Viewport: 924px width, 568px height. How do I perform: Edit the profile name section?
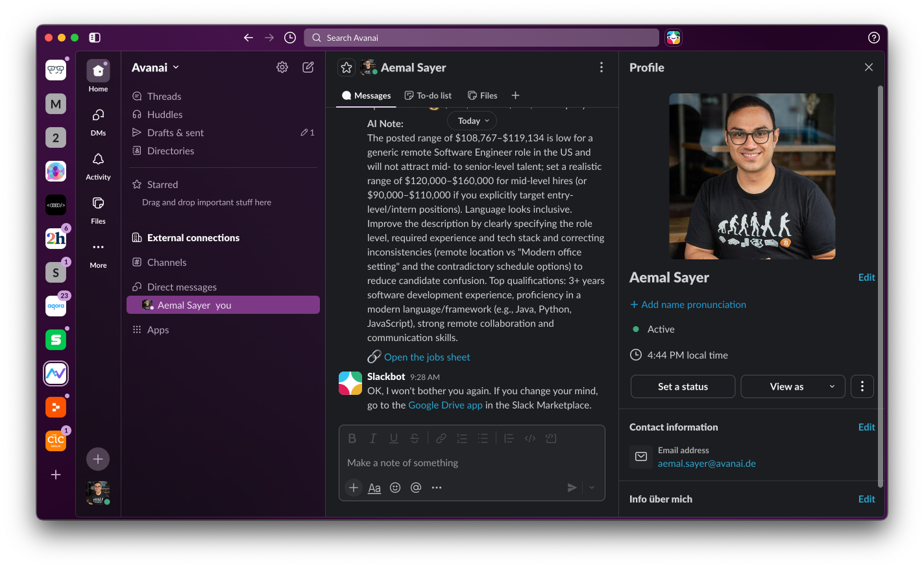866,277
